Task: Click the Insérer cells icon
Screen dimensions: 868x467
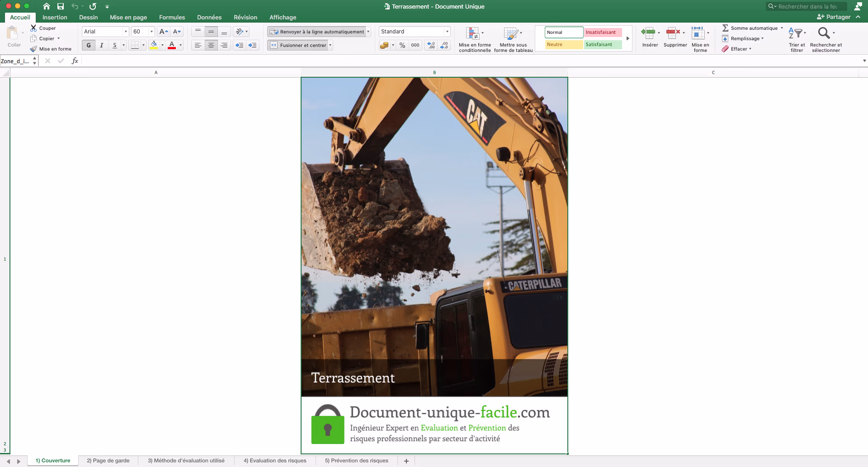Action: 648,33
